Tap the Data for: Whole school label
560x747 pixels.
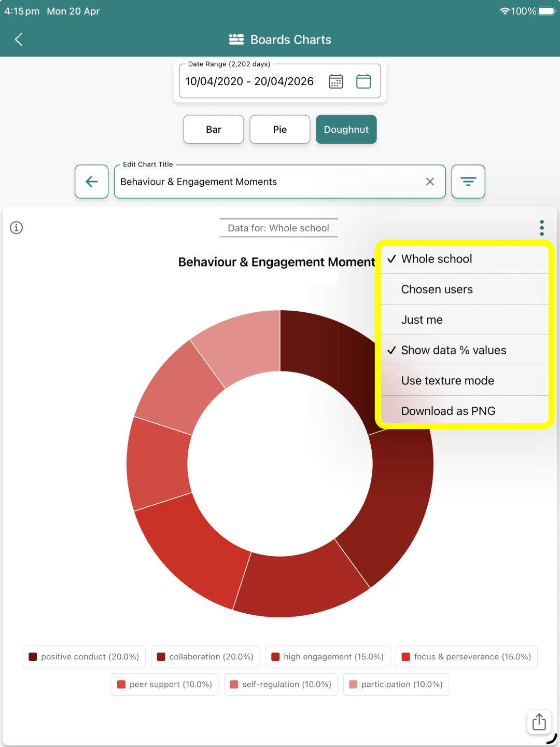click(x=278, y=228)
